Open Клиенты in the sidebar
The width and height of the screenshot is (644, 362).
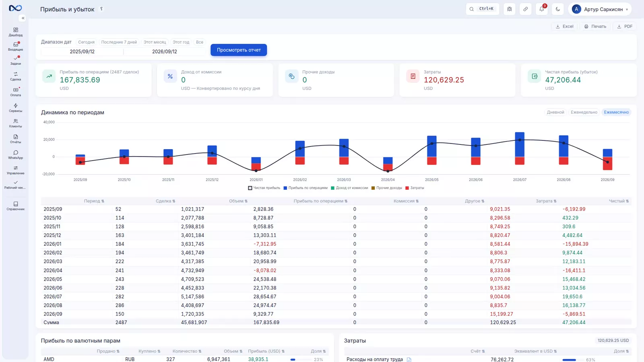tap(15, 123)
